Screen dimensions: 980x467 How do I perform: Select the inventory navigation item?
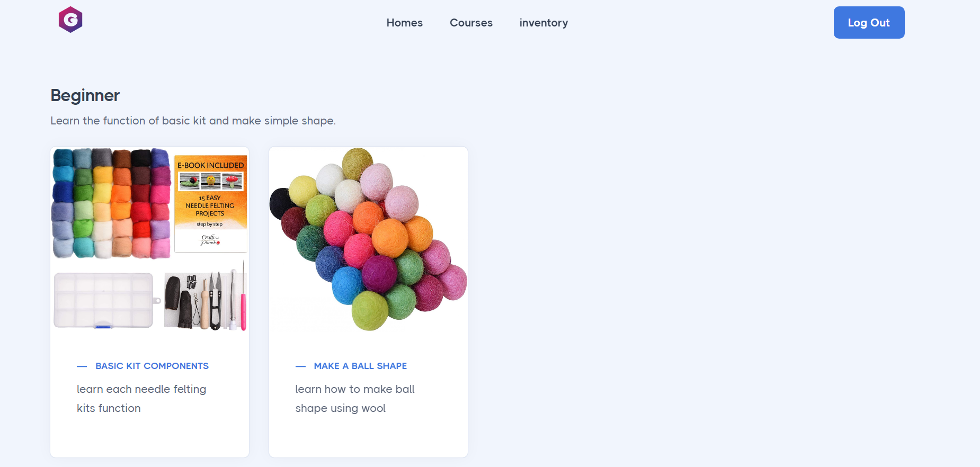(544, 23)
